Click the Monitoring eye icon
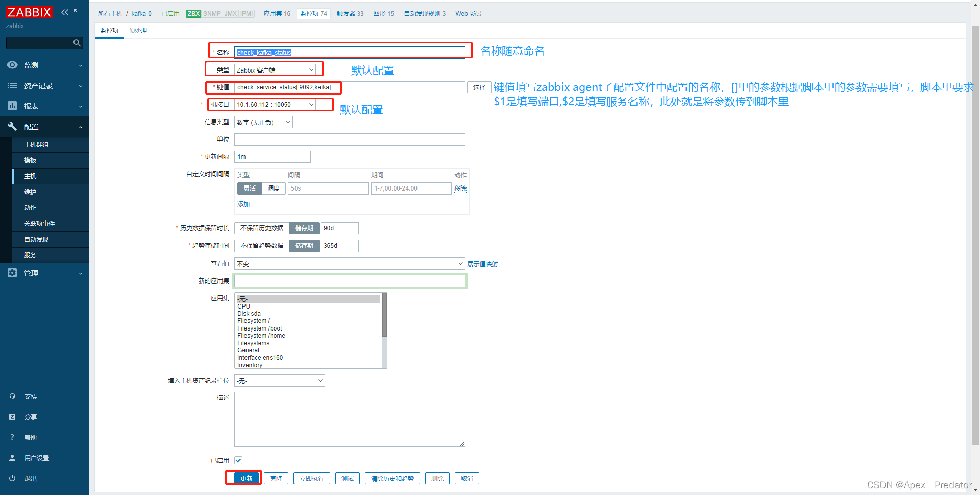Image resolution: width=980 pixels, height=495 pixels. 12,65
